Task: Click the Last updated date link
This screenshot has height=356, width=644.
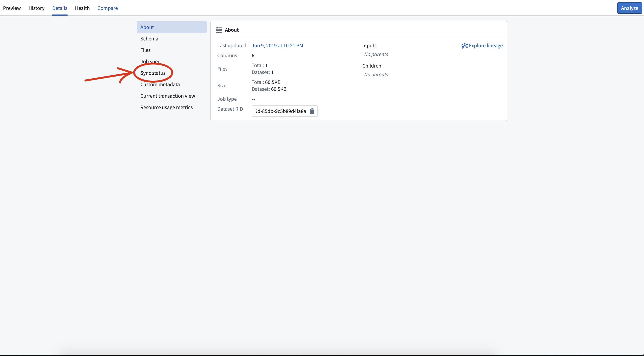Action: click(x=277, y=45)
